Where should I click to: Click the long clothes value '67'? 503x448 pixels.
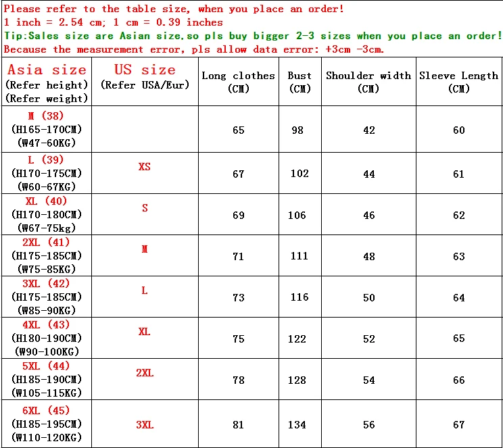click(x=239, y=174)
